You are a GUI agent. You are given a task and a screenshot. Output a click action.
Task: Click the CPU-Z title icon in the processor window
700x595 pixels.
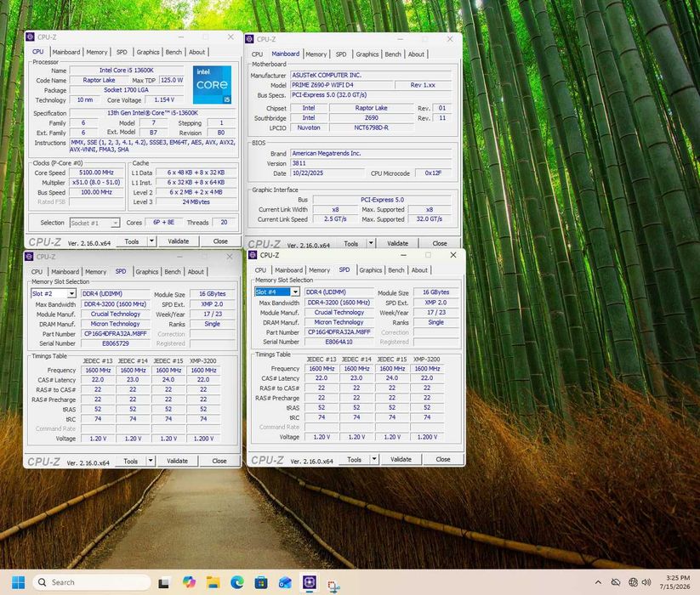click(30, 37)
